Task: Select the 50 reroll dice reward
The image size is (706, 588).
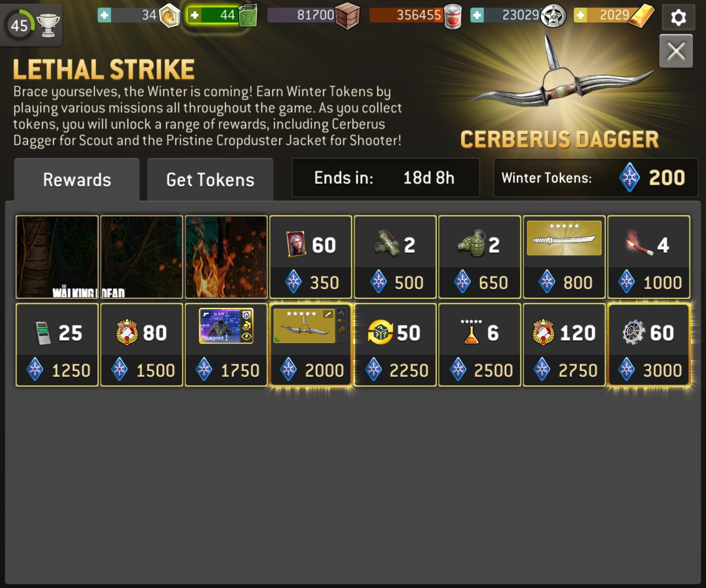Action: (x=395, y=345)
